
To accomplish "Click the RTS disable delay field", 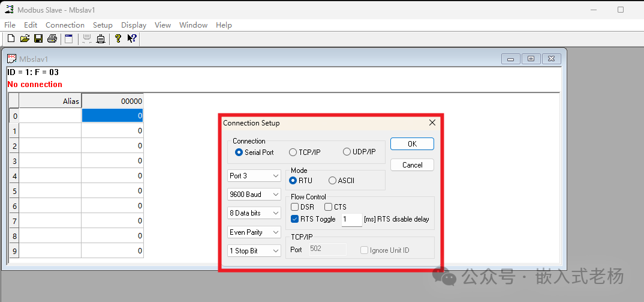I will pos(351,220).
